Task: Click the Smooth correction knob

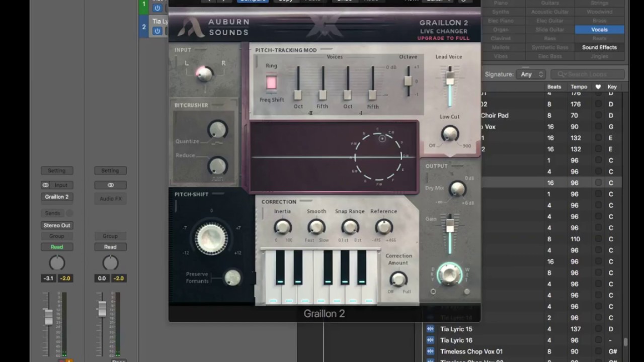Action: (316, 227)
